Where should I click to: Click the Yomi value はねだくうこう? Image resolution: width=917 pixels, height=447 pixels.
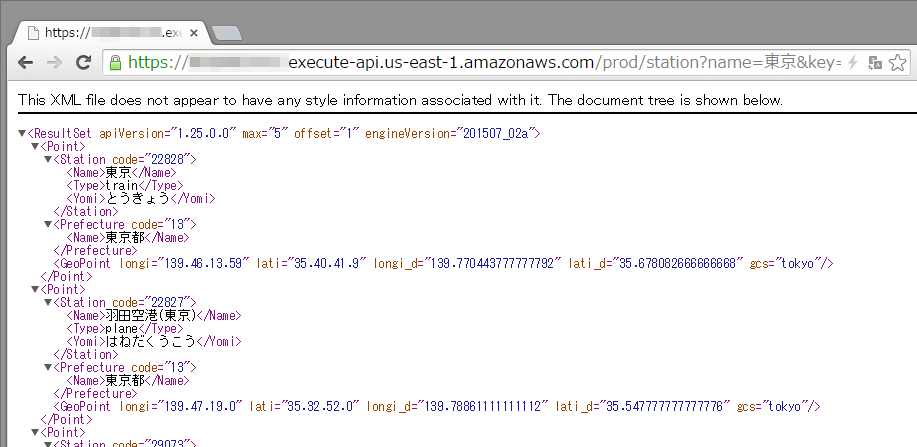151,341
